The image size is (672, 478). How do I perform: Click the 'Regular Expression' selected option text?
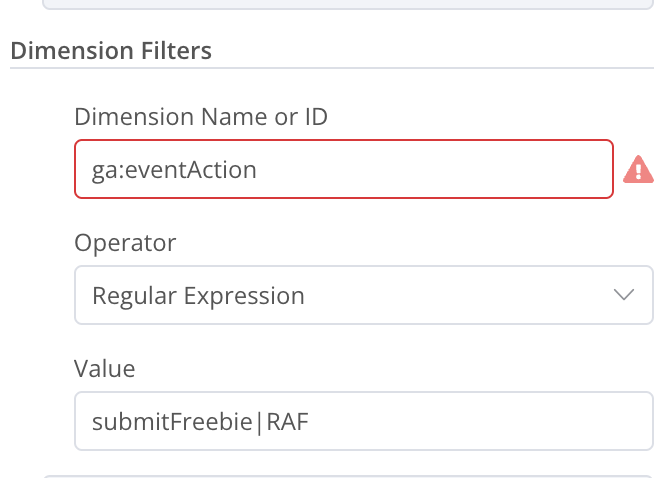[x=198, y=296]
